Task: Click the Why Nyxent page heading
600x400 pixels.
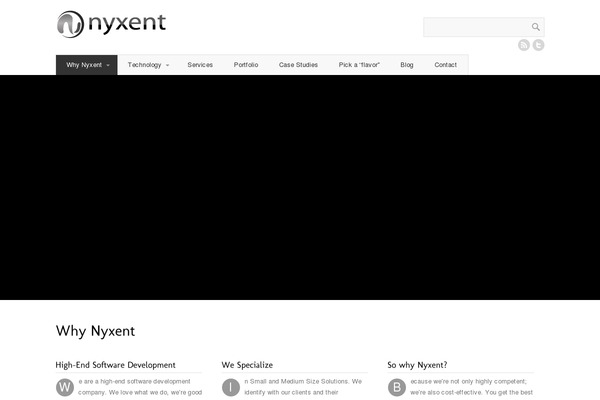Action: point(95,331)
